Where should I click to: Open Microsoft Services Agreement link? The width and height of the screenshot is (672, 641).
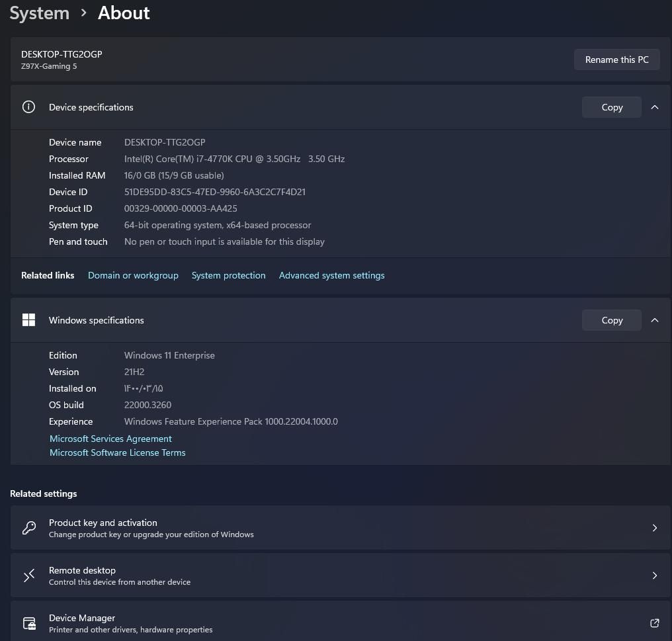coord(110,439)
